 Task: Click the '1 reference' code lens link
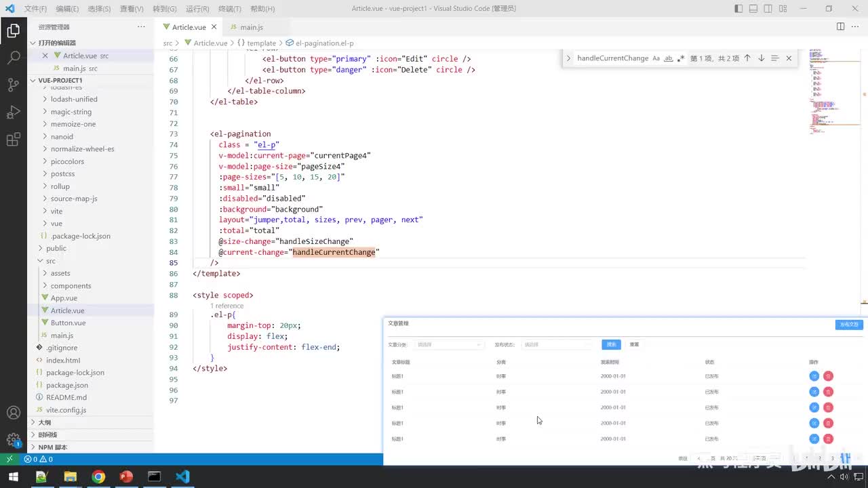(x=226, y=306)
